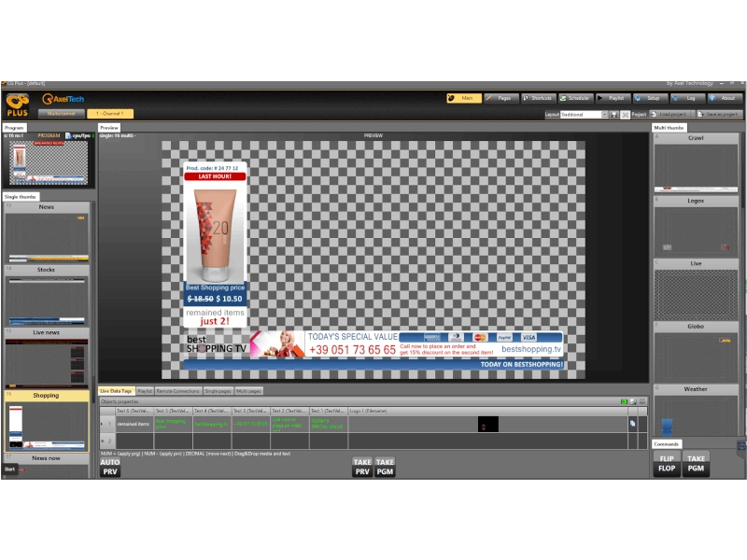
Task: Click the '+39 051 73 65 65' table cell
Action: pyautogui.click(x=251, y=424)
